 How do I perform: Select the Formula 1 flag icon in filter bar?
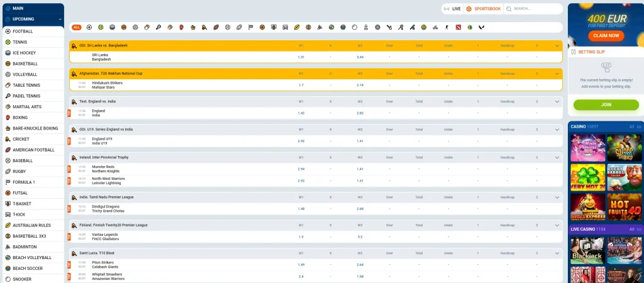250,27
